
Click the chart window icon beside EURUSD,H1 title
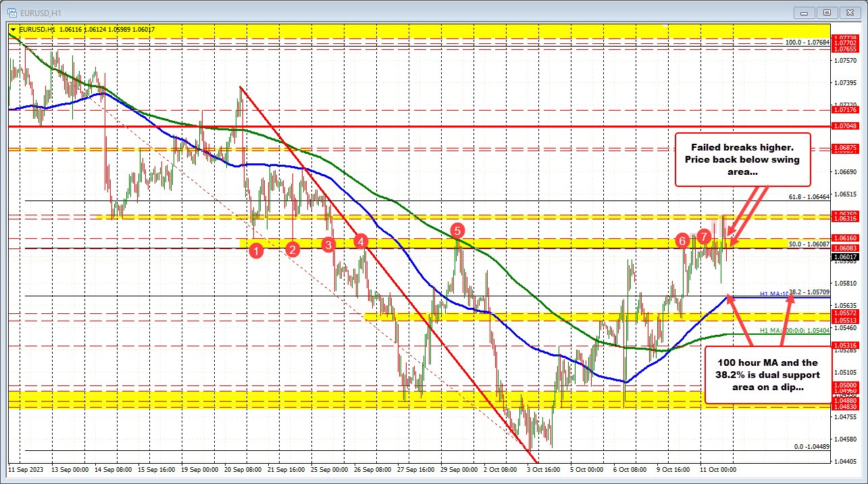pos(12,11)
